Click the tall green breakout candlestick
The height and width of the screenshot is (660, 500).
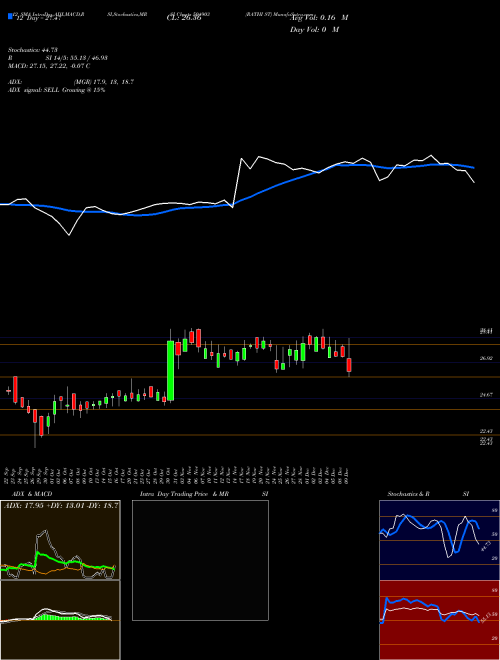coord(170,370)
